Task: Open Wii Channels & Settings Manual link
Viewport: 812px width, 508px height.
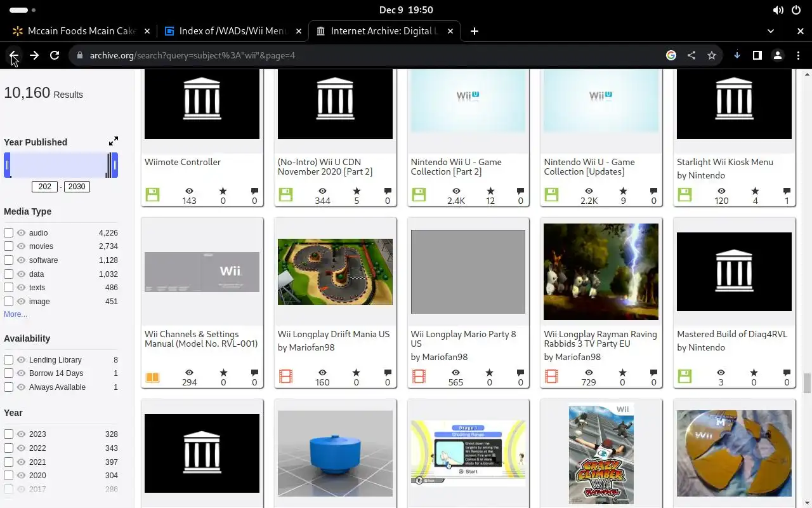Action: pyautogui.click(x=201, y=339)
